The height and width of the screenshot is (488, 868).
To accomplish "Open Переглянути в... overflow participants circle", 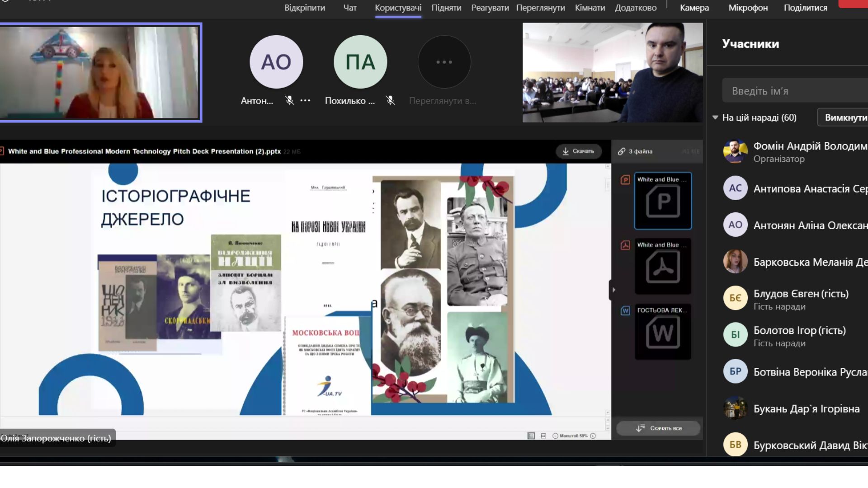I will pyautogui.click(x=444, y=62).
